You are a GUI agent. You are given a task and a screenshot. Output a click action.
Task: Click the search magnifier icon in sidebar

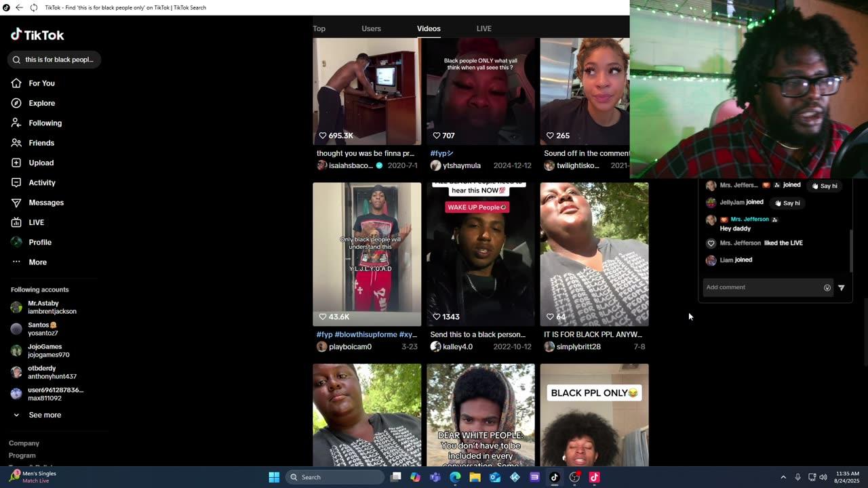click(16, 60)
